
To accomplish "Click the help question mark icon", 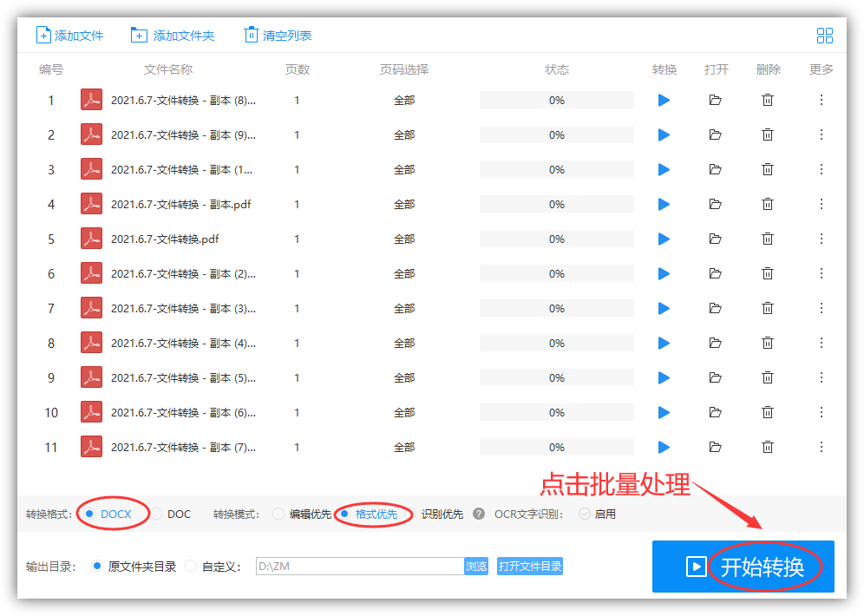I will click(479, 514).
